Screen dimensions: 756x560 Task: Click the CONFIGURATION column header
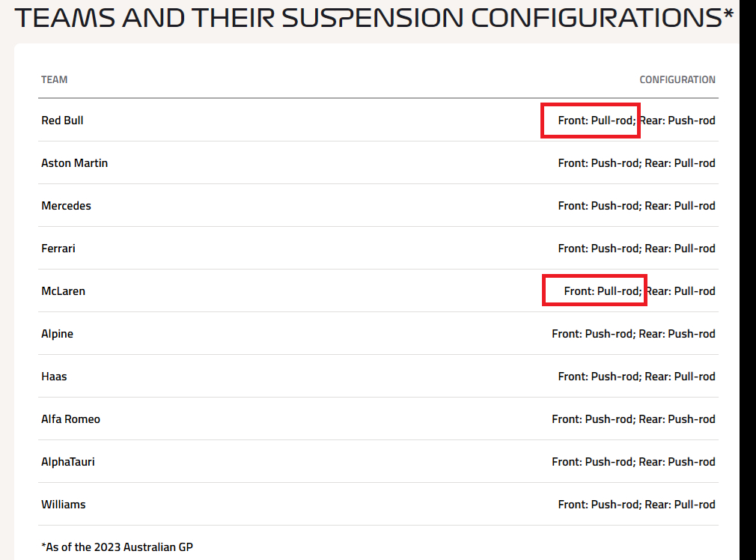click(x=677, y=79)
